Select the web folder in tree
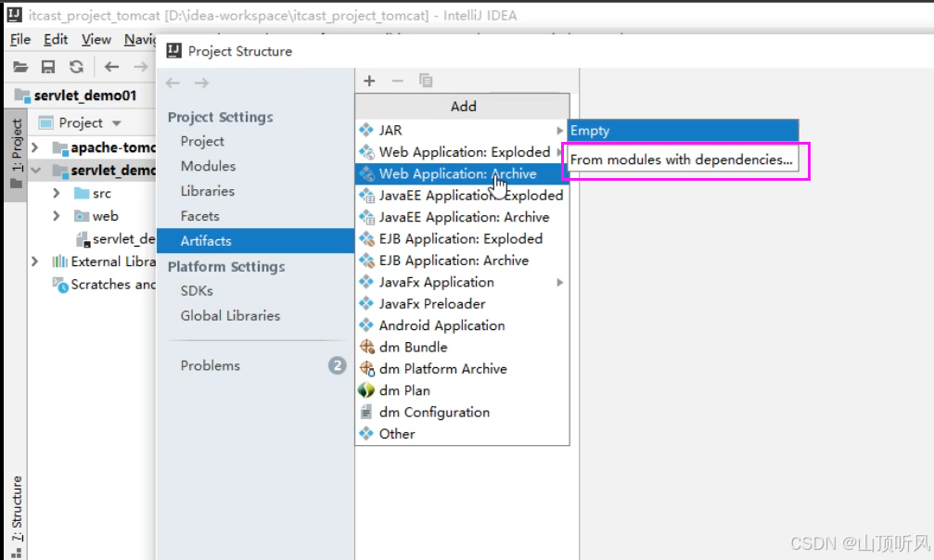Image resolution: width=934 pixels, height=560 pixels. [96, 216]
